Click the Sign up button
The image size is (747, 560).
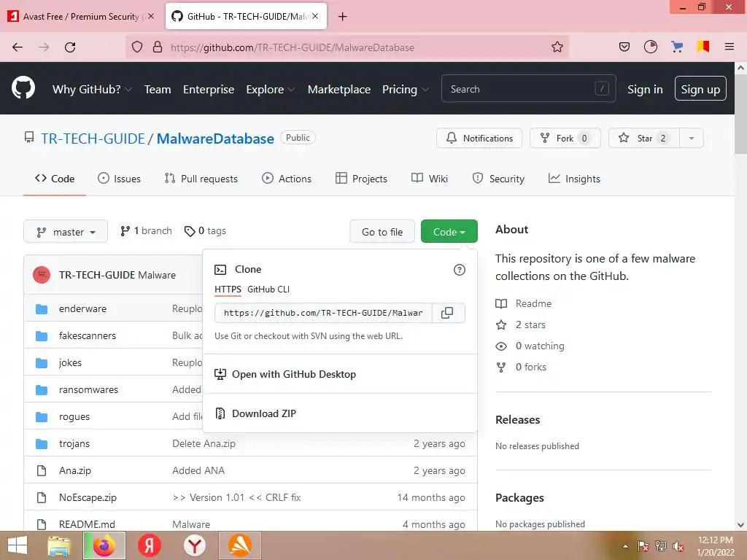click(x=700, y=88)
